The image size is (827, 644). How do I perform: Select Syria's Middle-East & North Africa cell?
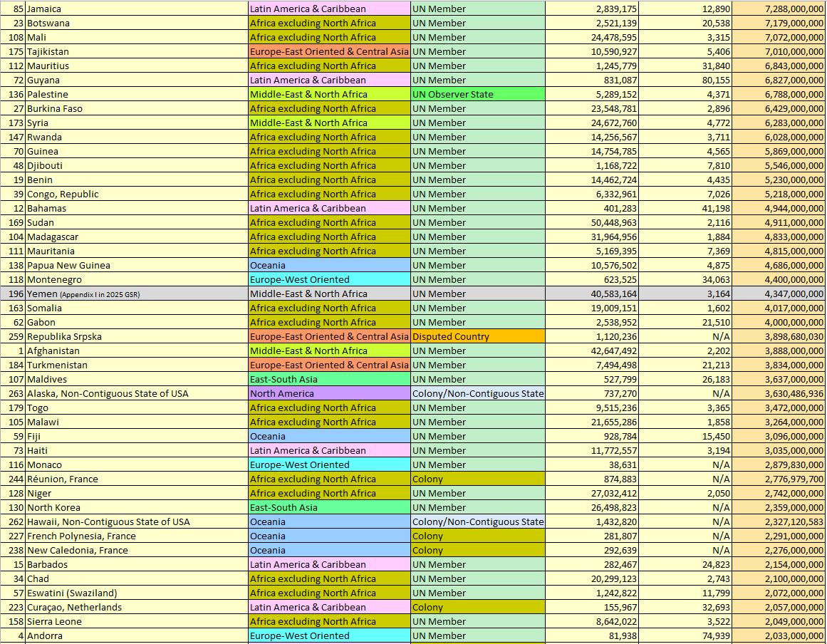tap(329, 123)
